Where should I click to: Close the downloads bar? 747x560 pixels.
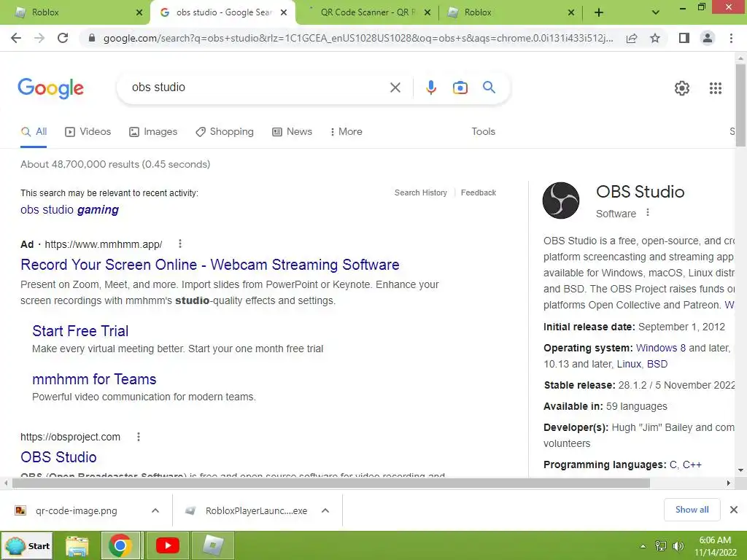point(734,510)
